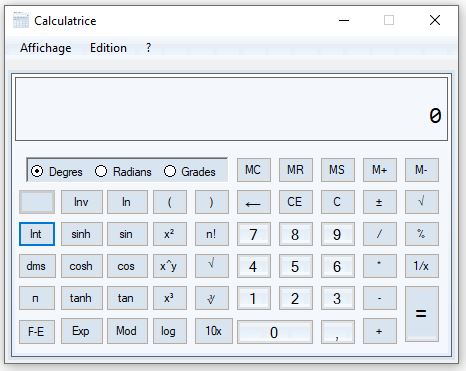Click the x^y power button
The height and width of the screenshot is (371, 466).
pos(170,266)
